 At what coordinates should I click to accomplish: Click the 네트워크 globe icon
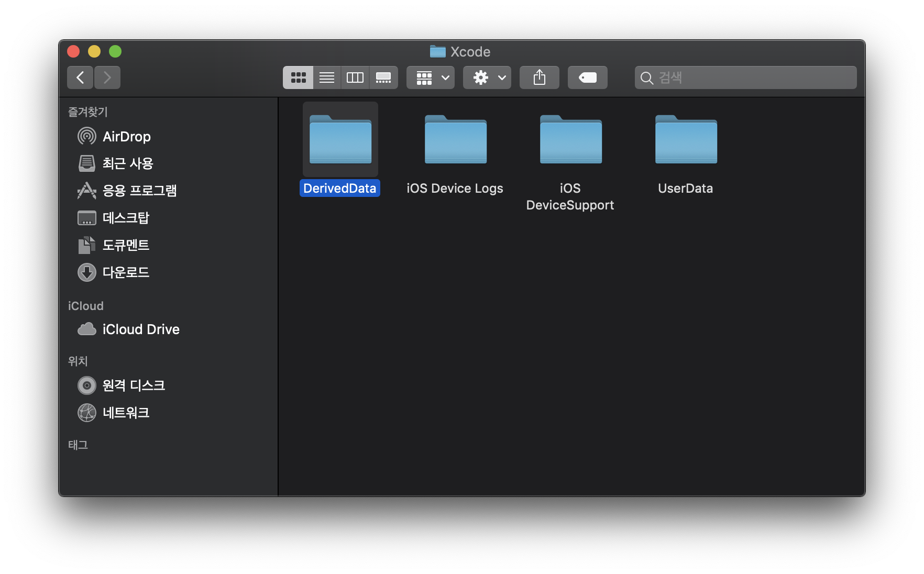87,413
